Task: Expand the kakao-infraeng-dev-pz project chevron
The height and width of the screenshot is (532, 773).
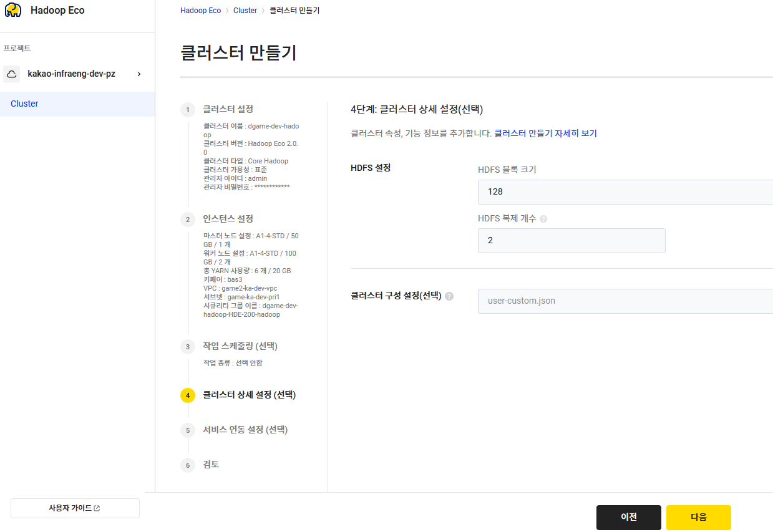Action: pyautogui.click(x=139, y=74)
